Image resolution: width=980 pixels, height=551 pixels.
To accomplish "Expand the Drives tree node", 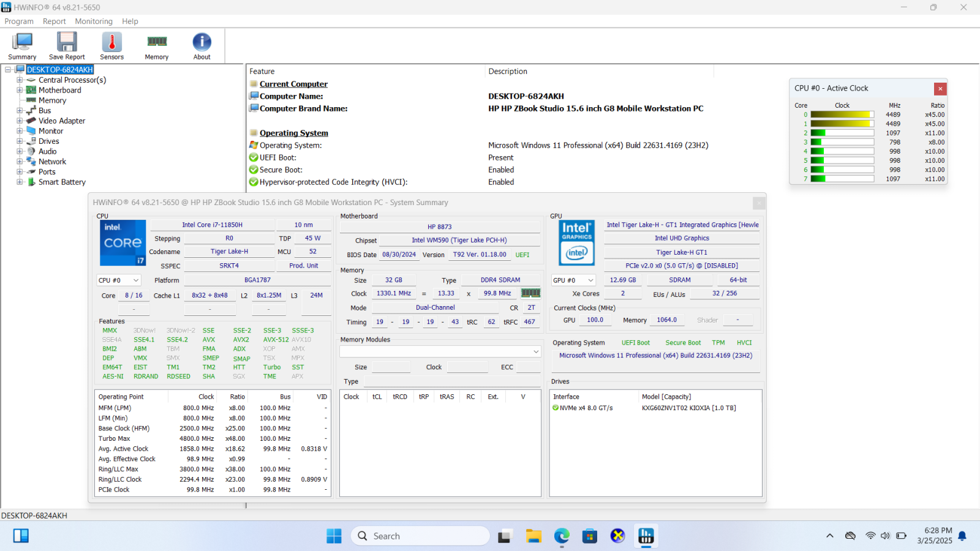I will [20, 141].
